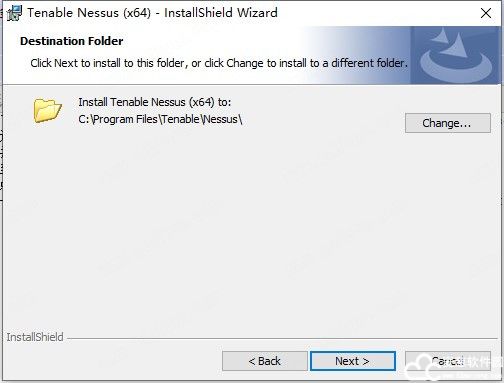Click the InstallShield arrow logo in the banner
The height and width of the screenshot is (383, 504).
click(x=457, y=55)
